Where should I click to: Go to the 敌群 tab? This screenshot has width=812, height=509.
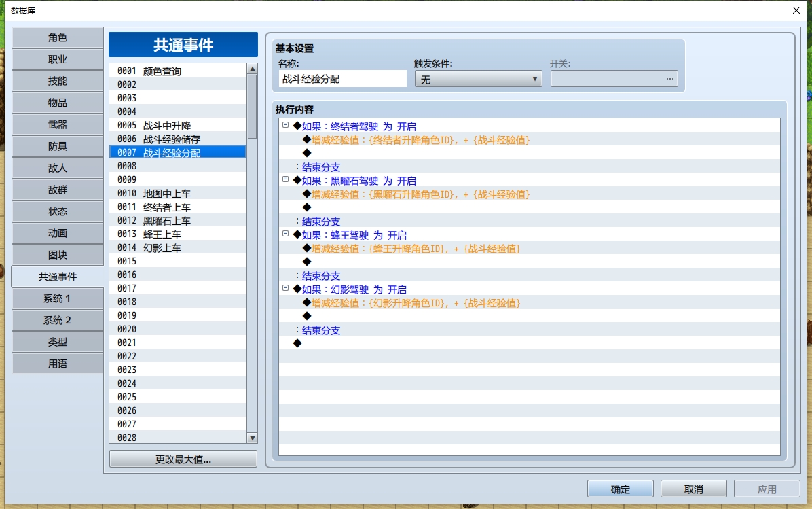coord(58,190)
